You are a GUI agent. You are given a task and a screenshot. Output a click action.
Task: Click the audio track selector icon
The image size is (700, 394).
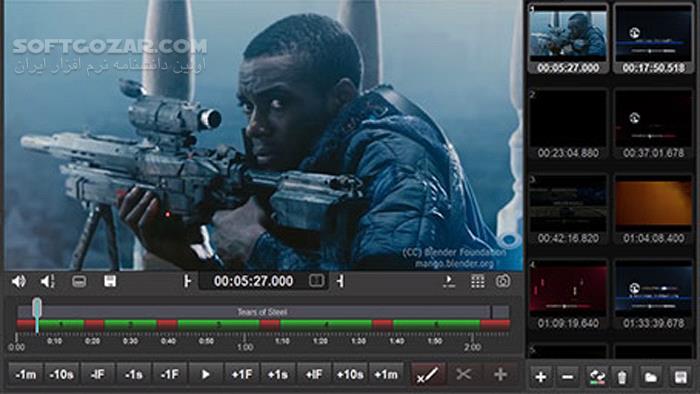pos(48,282)
